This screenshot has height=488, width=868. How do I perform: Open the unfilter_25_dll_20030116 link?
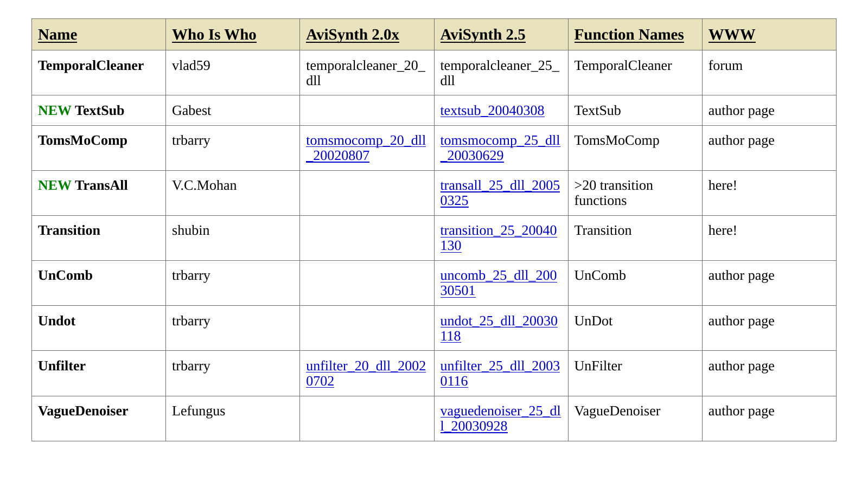500,374
